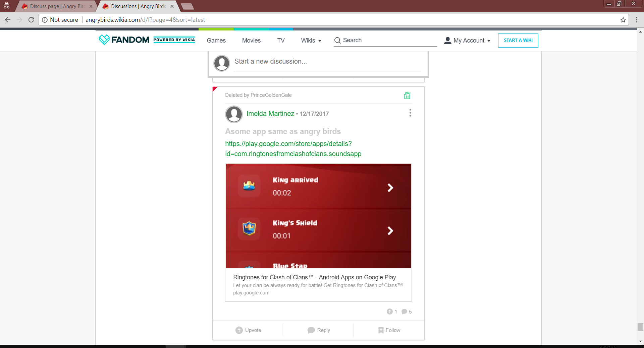The image size is (644, 348).
Task: Expand the Wikis dropdown
Action: tap(311, 41)
